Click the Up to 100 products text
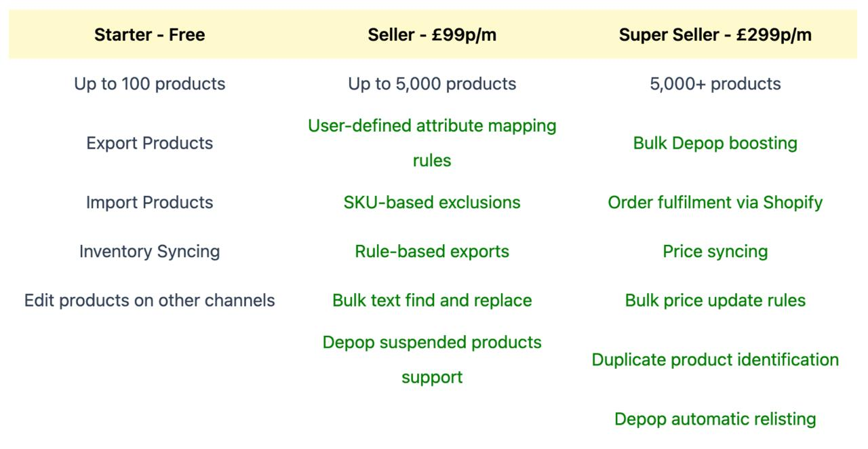868x449 pixels. pyautogui.click(x=149, y=83)
